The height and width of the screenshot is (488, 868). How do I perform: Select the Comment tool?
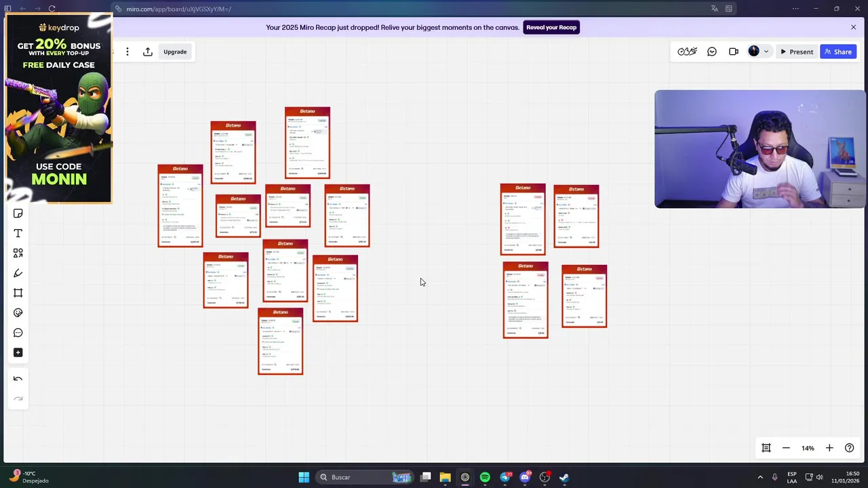click(x=18, y=333)
